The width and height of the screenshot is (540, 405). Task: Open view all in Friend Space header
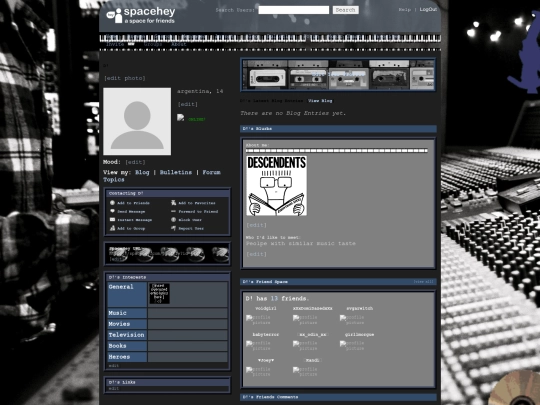[423, 282]
